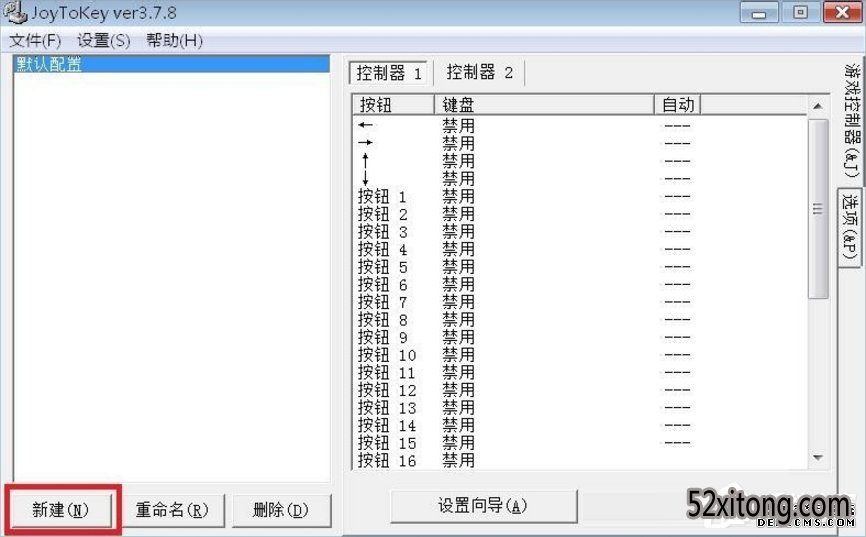Viewport: 866px width, 537px height.
Task: Click the JoyToKey joystick title bar icon
Action: [x=14, y=12]
